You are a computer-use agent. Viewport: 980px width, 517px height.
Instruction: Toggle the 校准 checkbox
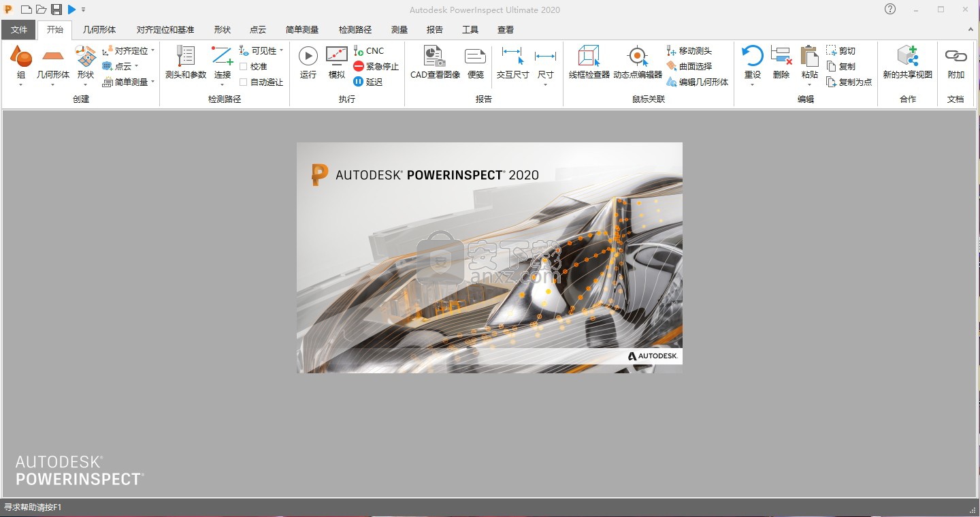(243, 66)
